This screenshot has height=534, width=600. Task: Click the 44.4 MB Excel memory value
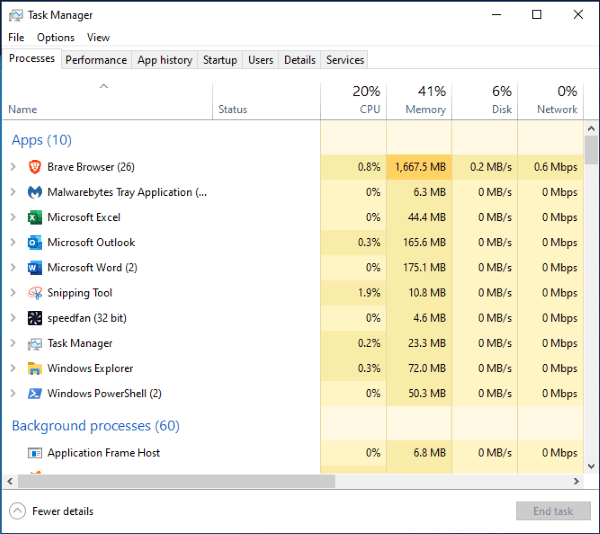pyautogui.click(x=427, y=217)
